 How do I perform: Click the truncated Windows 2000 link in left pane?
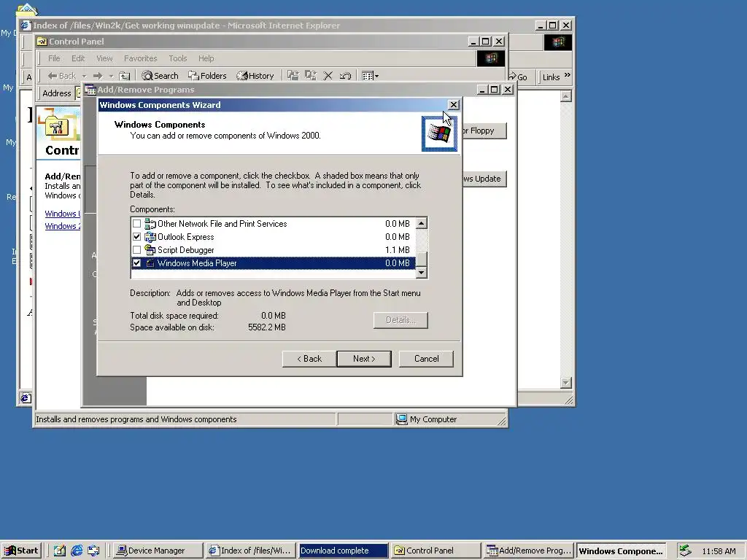(63, 226)
